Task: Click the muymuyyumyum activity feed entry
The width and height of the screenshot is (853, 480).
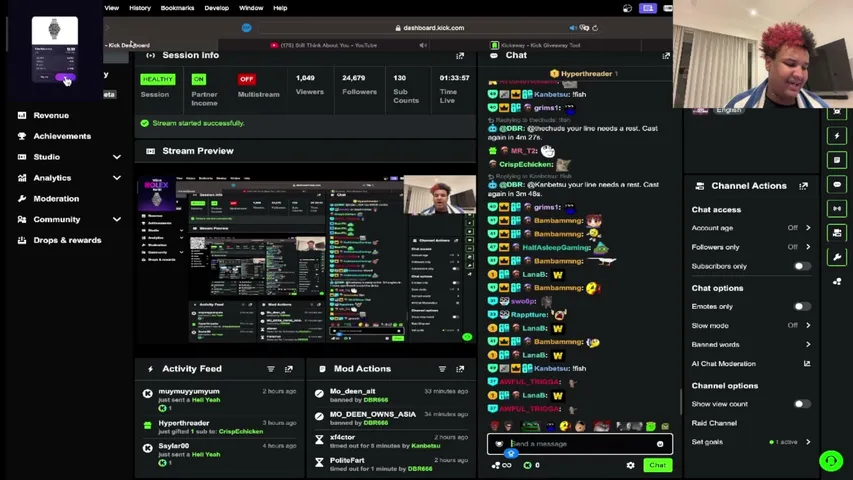Action: (220, 399)
